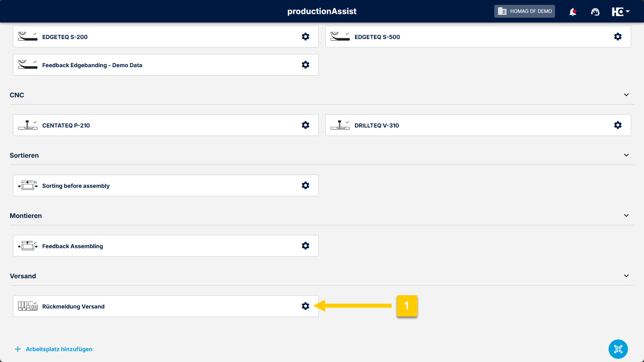644x362 pixels.
Task: Open CENTATEQ P-210 settings gear
Action: (305, 125)
